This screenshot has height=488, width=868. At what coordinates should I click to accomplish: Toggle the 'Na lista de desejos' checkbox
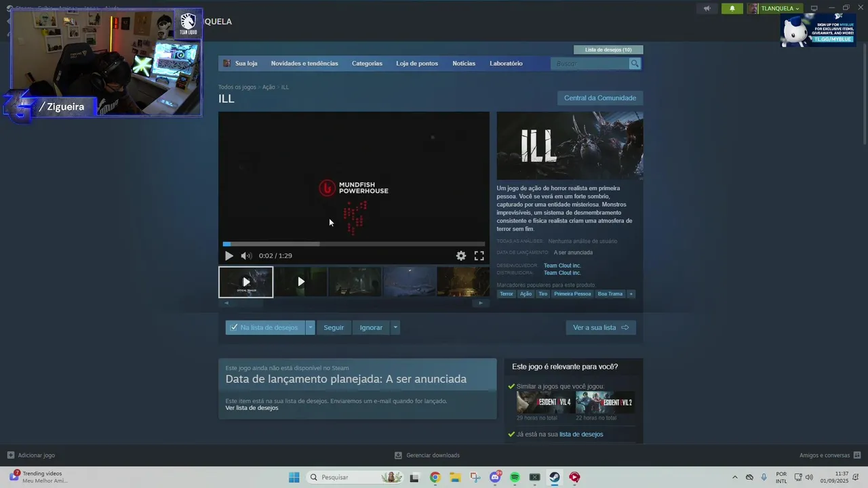point(234,327)
